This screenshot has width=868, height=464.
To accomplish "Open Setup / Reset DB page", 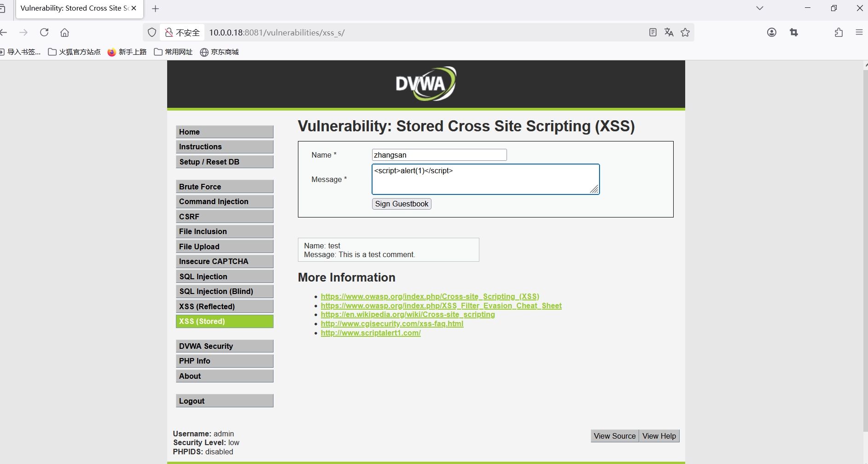I will pyautogui.click(x=225, y=162).
